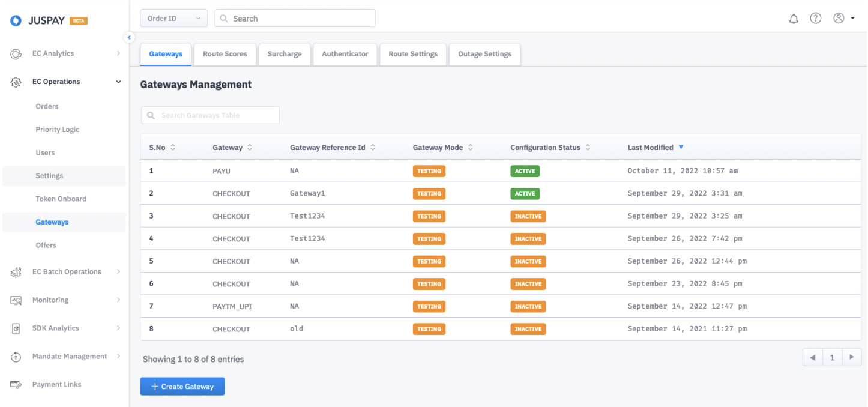Click the magnifier icon in the top search bar
Image resolution: width=868 pixels, height=407 pixels.
pyautogui.click(x=223, y=19)
